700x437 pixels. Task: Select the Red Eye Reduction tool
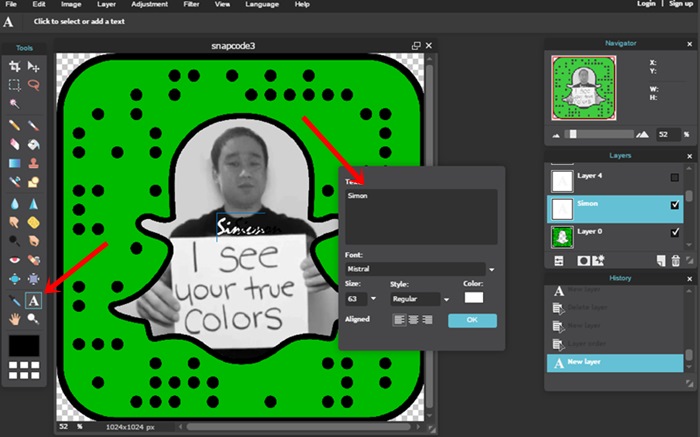[15, 260]
